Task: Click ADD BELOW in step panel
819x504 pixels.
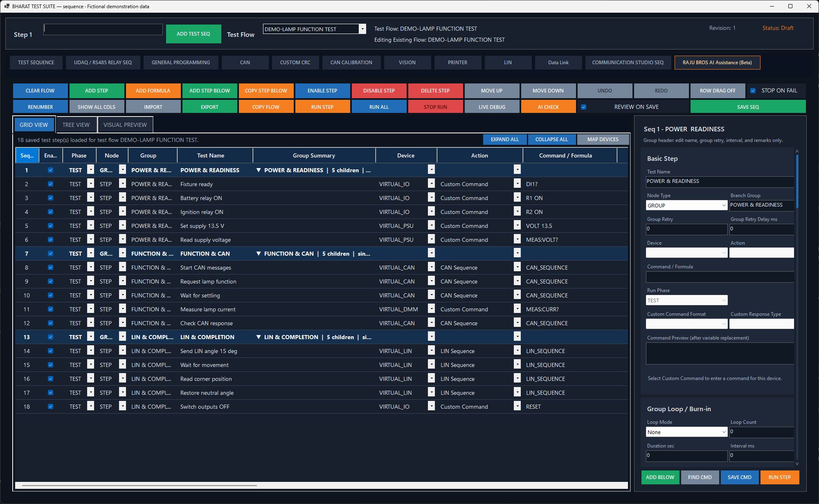Action: 660,477
